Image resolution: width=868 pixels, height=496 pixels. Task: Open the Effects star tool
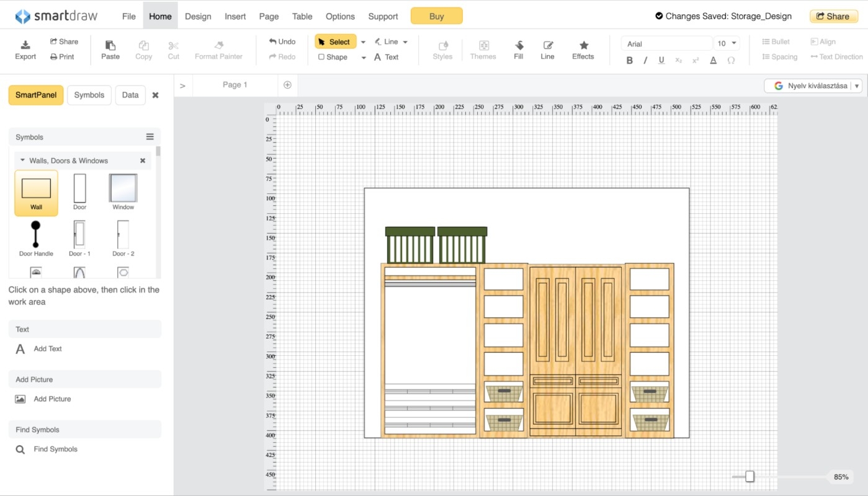[583, 45]
